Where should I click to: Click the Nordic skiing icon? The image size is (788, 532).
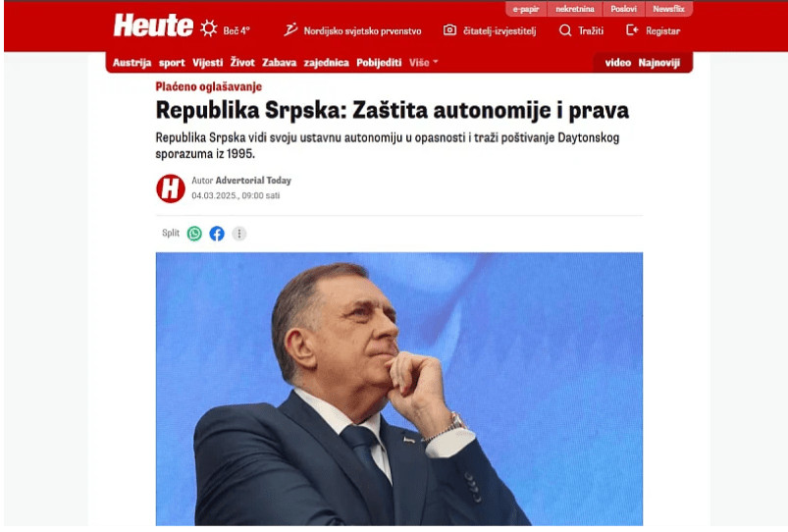pos(290,29)
